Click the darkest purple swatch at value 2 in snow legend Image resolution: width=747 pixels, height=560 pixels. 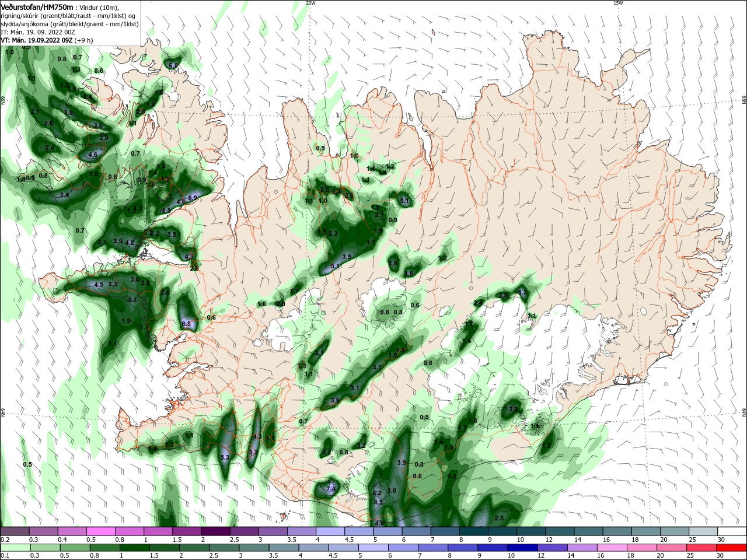[x=215, y=531]
